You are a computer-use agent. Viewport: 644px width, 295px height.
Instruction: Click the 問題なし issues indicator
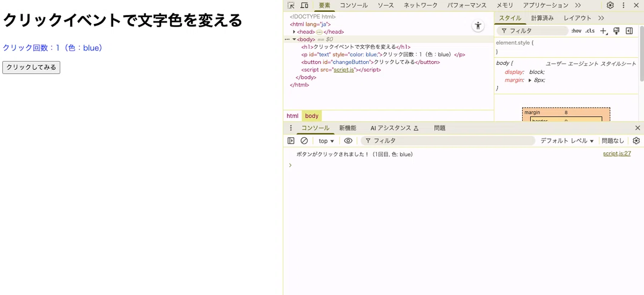tap(613, 141)
